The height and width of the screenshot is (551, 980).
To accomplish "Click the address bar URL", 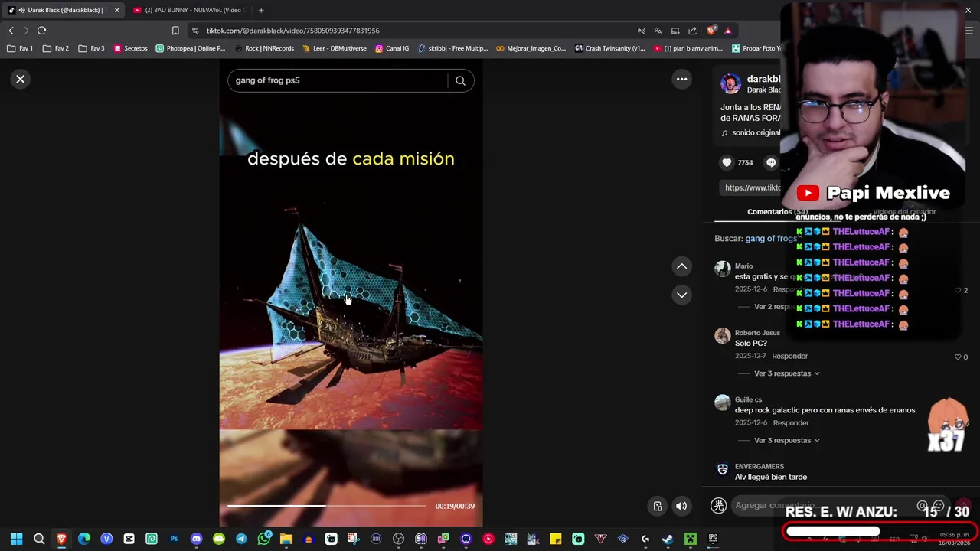I will (x=292, y=31).
